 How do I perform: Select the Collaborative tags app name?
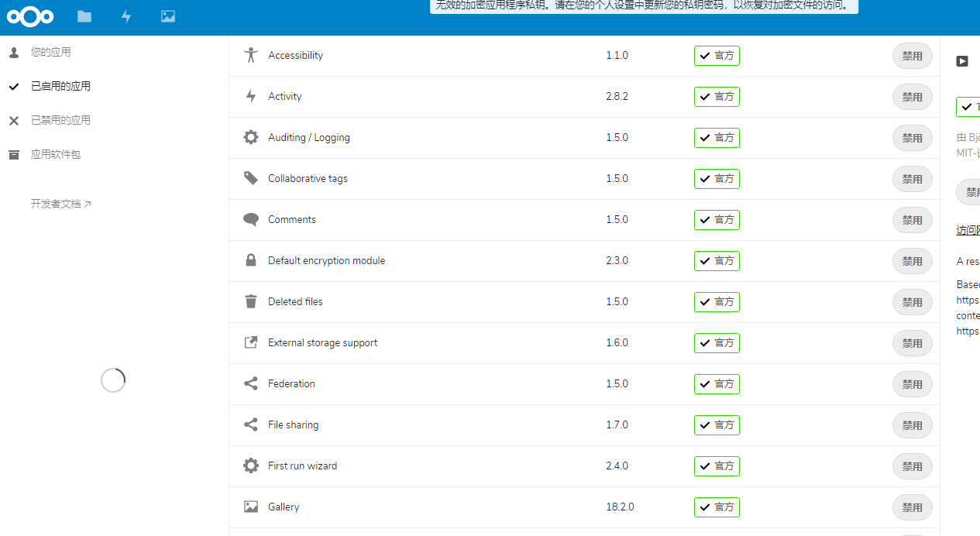308,178
